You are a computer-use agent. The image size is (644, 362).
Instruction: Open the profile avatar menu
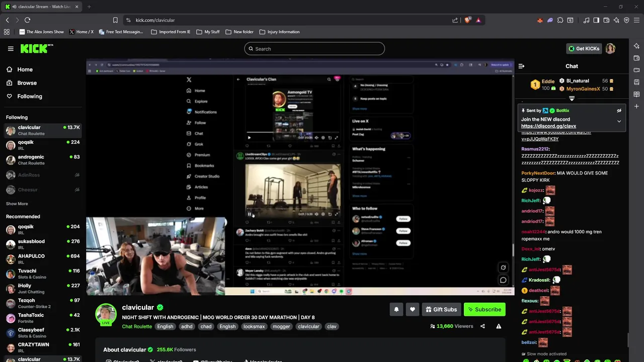click(610, 49)
